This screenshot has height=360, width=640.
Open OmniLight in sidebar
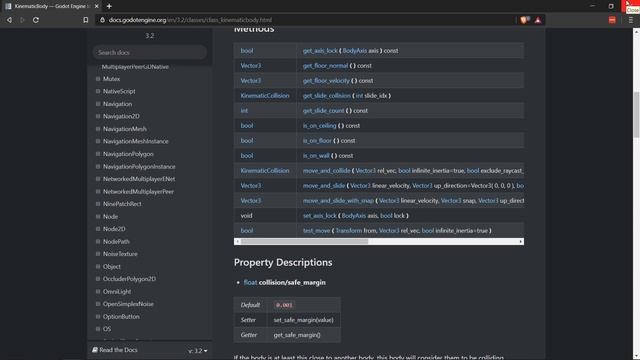[x=117, y=291]
